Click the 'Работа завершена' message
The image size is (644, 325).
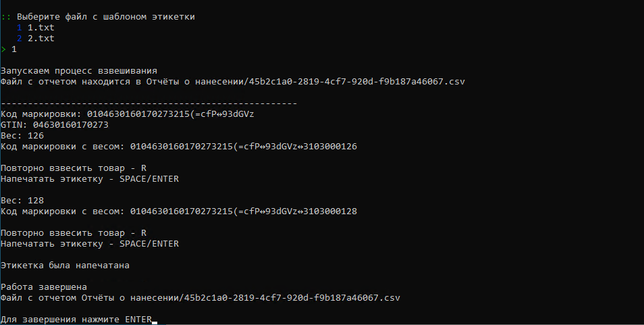click(x=43, y=286)
